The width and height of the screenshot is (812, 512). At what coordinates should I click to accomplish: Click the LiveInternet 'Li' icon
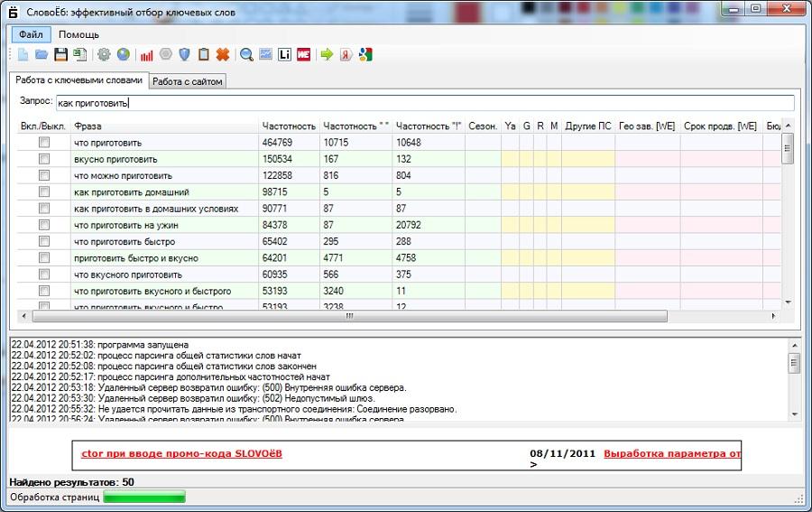(x=284, y=54)
